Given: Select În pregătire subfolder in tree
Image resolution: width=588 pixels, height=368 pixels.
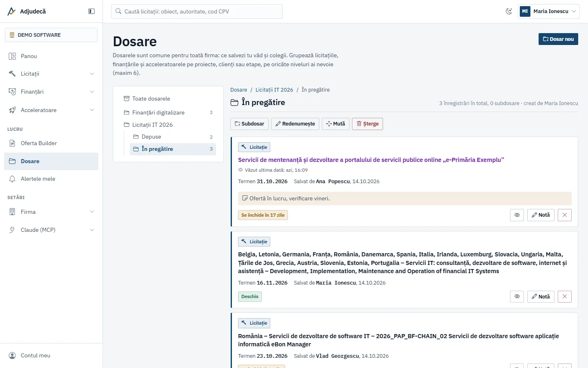Looking at the screenshot, I should tap(173, 149).
